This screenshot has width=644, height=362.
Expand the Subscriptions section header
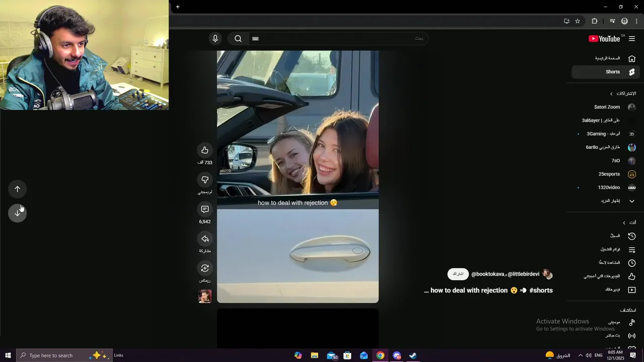[x=623, y=94]
